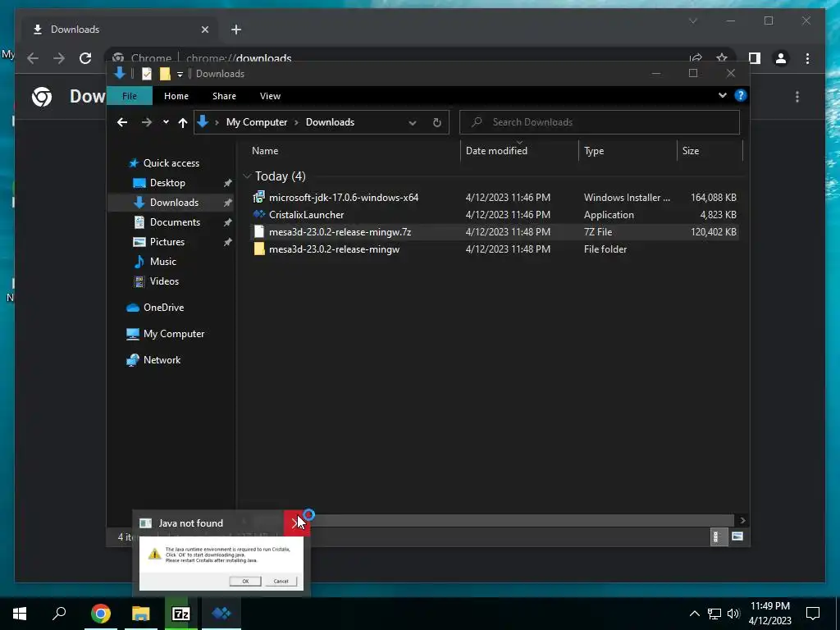This screenshot has width=840, height=630.
Task: Open OneDrive in the sidebar
Action: 163,308
